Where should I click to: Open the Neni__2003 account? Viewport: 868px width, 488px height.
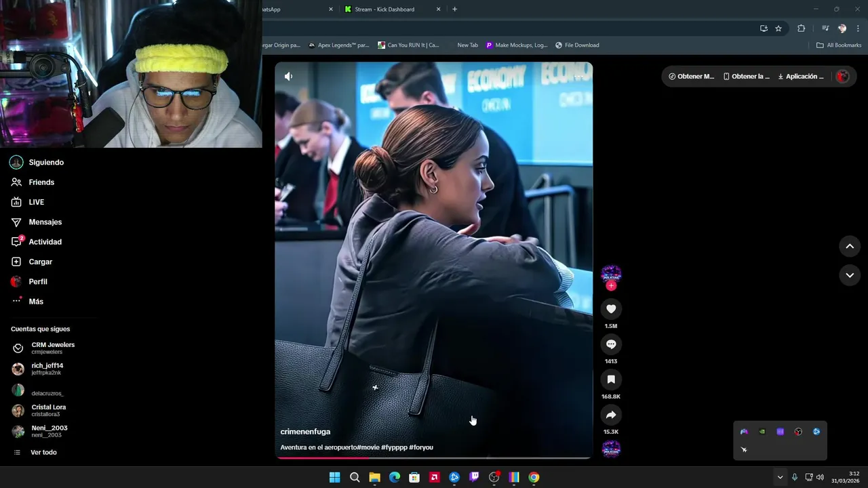pos(40,431)
